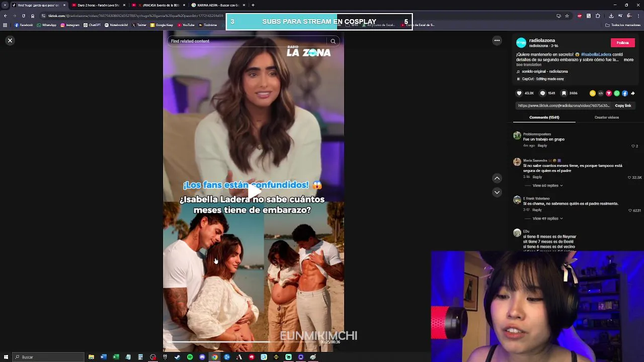
Task: Open Excel from taskbar
Action: click(x=116, y=357)
